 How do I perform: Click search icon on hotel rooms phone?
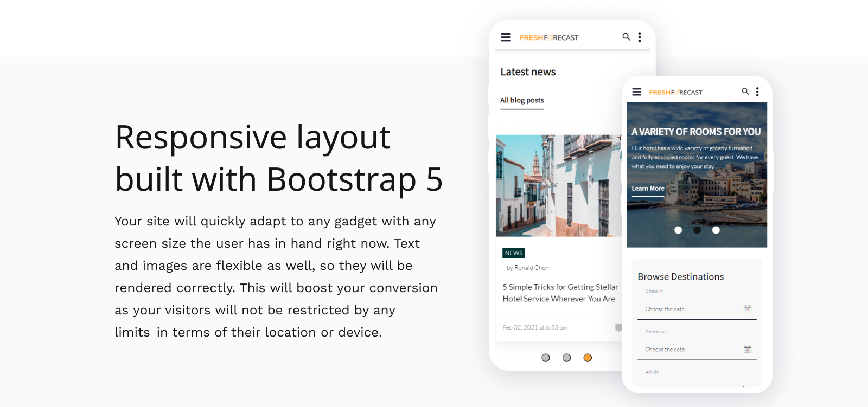pos(745,92)
